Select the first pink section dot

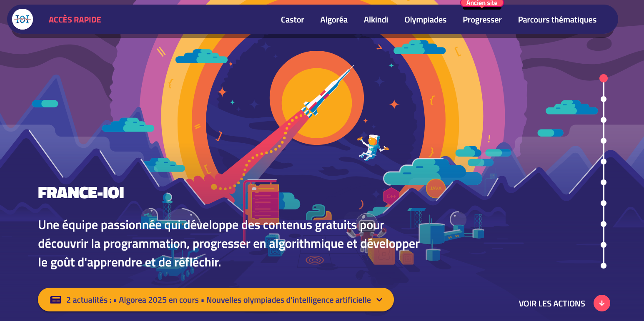(604, 78)
